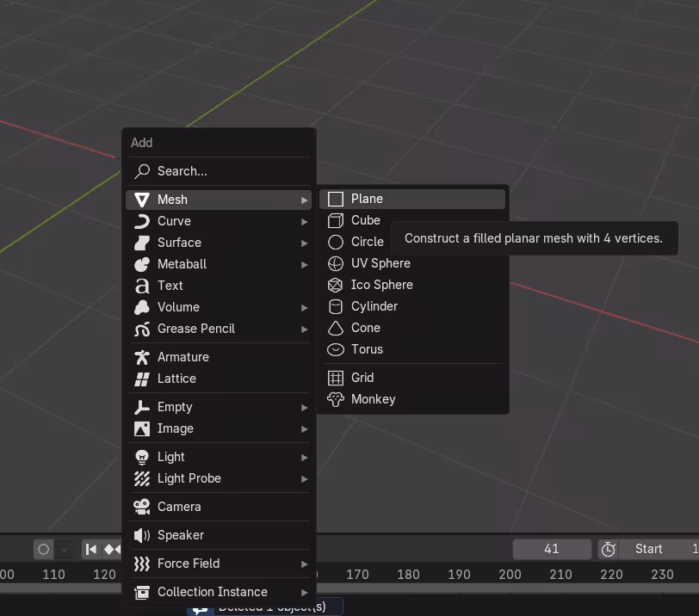Image resolution: width=699 pixels, height=616 pixels.
Task: Open Search... in the Add menu
Action: point(219,171)
